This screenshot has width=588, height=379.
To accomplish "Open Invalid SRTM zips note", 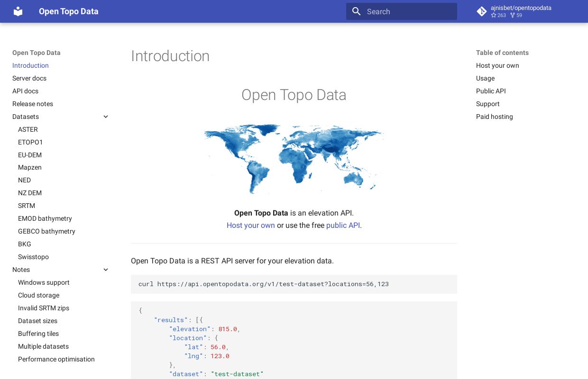I will [x=44, y=308].
